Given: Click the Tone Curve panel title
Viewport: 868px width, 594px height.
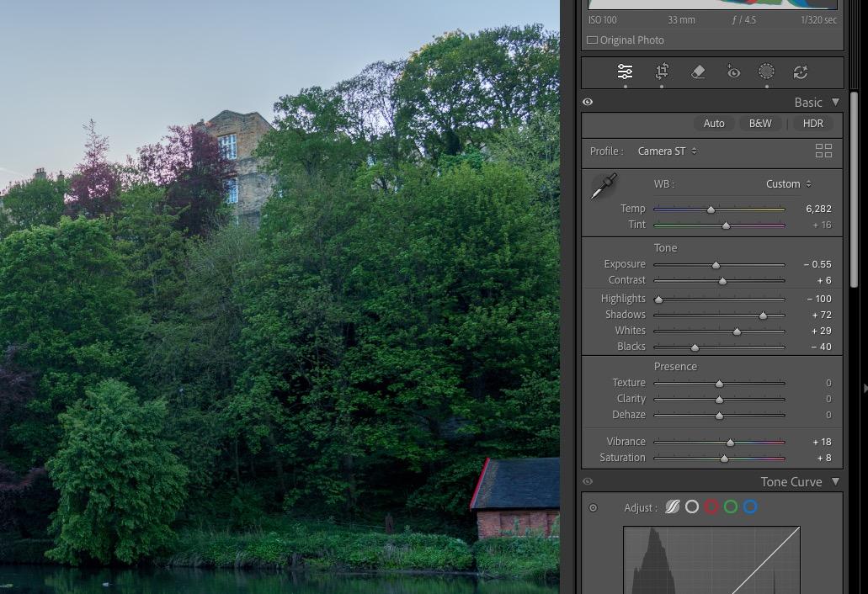Looking at the screenshot, I should pos(791,482).
